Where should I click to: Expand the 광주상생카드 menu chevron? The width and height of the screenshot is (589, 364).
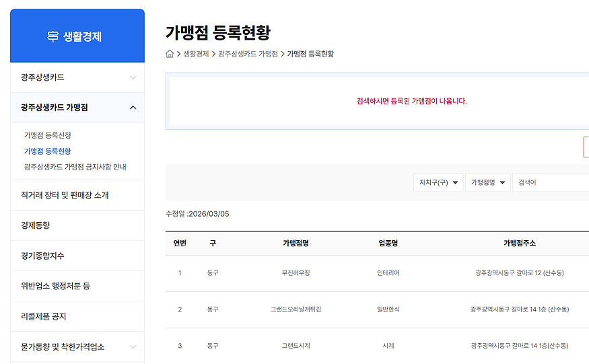(x=133, y=78)
